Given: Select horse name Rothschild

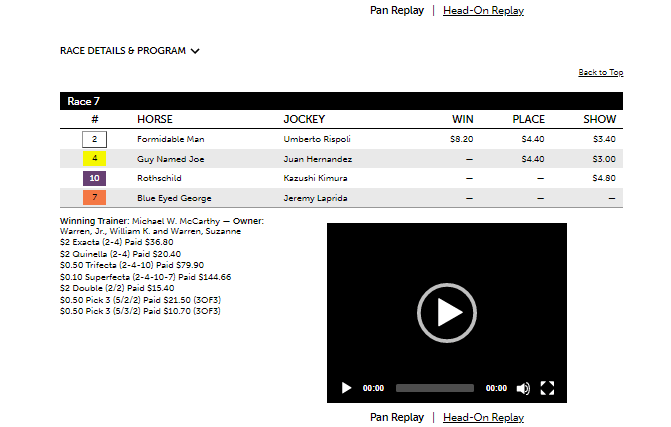Looking at the screenshot, I should click(x=160, y=178).
